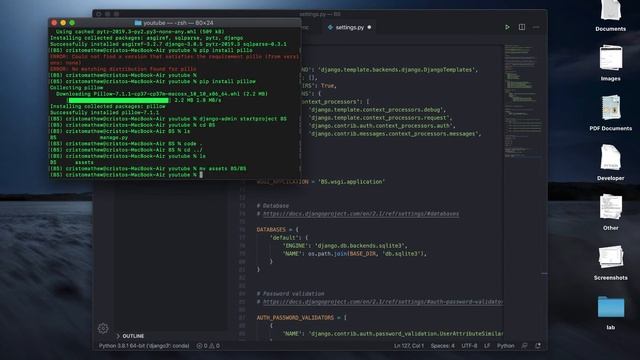Click the folder icon in terminal title bar
This screenshot has height=360, width=640.
pyautogui.click(x=138, y=23)
